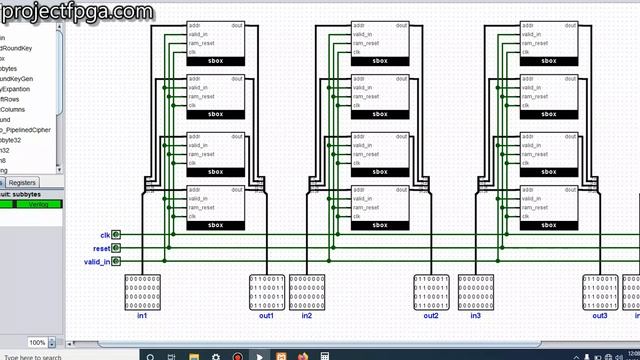
Task: Select the in1 32-bit input pin
Action: (x=142, y=292)
